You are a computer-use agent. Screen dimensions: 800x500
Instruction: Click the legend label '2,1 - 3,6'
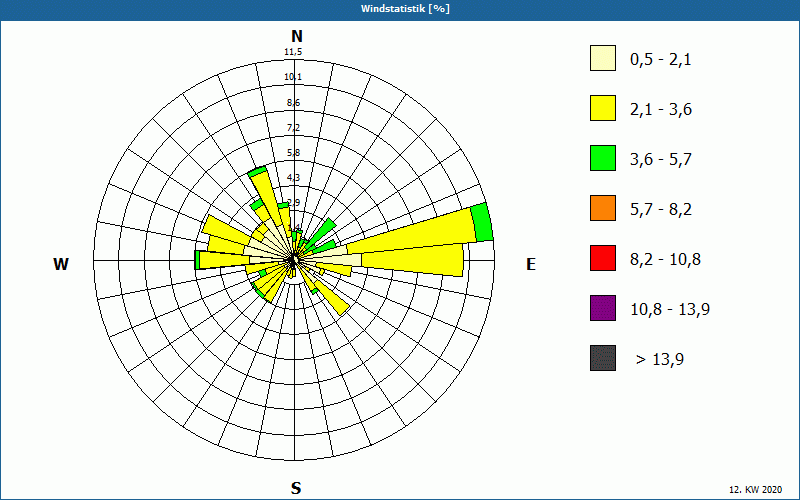click(x=661, y=110)
